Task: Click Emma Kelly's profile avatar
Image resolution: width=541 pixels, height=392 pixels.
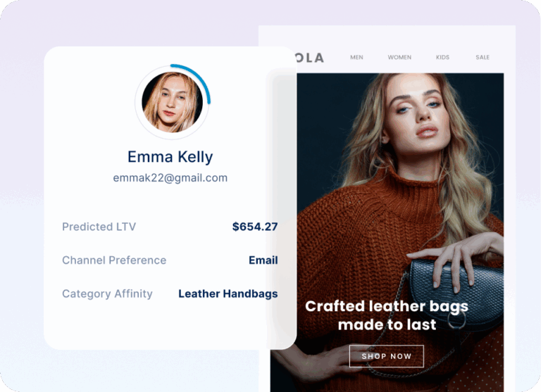Action: click(172, 102)
